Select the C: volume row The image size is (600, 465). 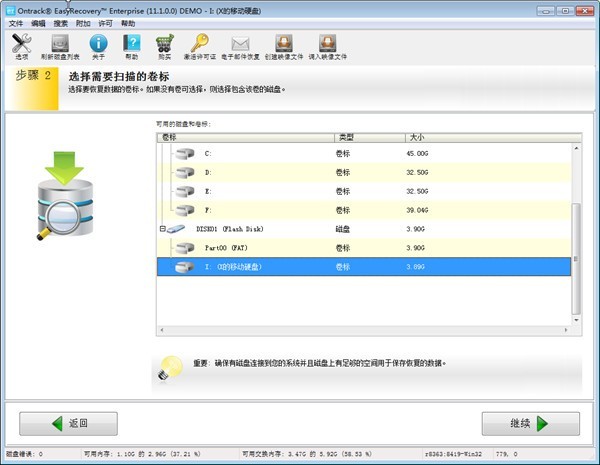(364, 153)
